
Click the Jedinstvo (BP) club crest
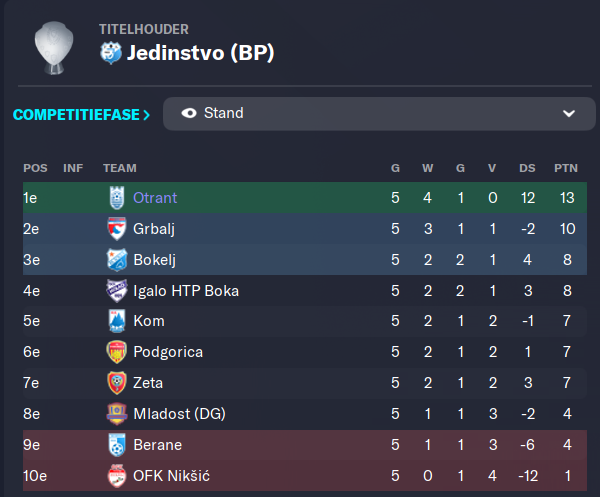(111, 52)
